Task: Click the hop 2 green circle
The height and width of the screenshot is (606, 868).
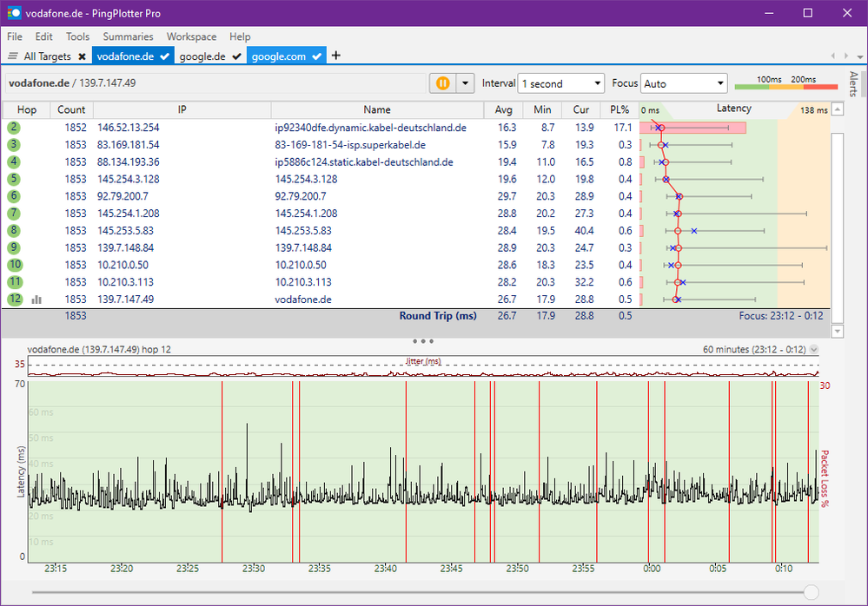Action: (15, 128)
